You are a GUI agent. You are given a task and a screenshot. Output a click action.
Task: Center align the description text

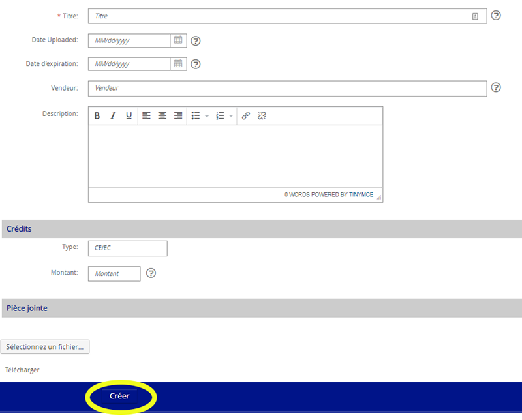(162, 115)
